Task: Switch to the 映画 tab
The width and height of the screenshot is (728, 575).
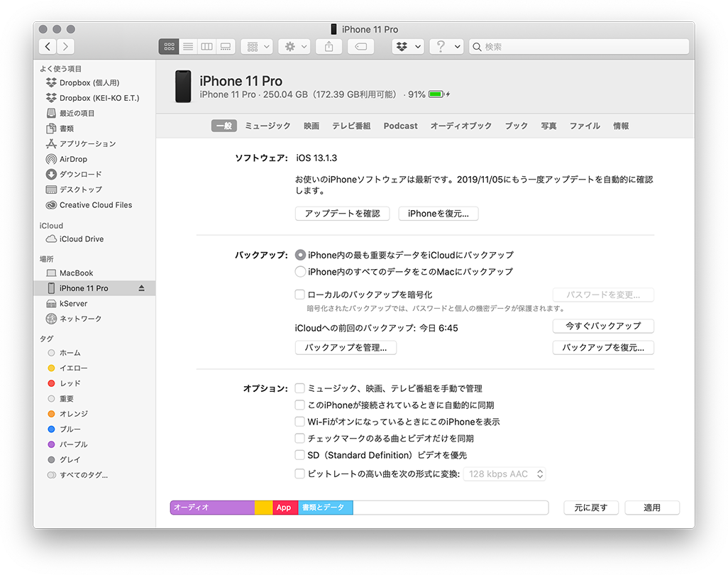Action: pos(311,126)
